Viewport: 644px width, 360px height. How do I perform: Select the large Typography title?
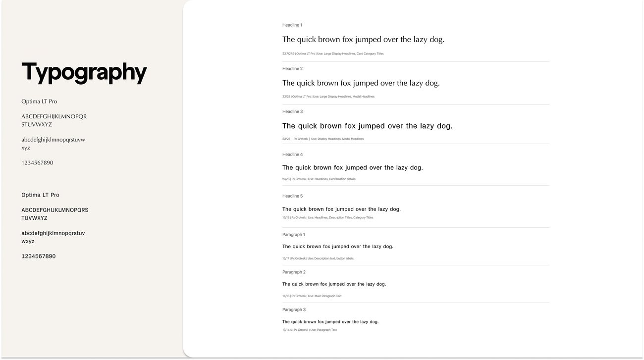click(x=84, y=72)
